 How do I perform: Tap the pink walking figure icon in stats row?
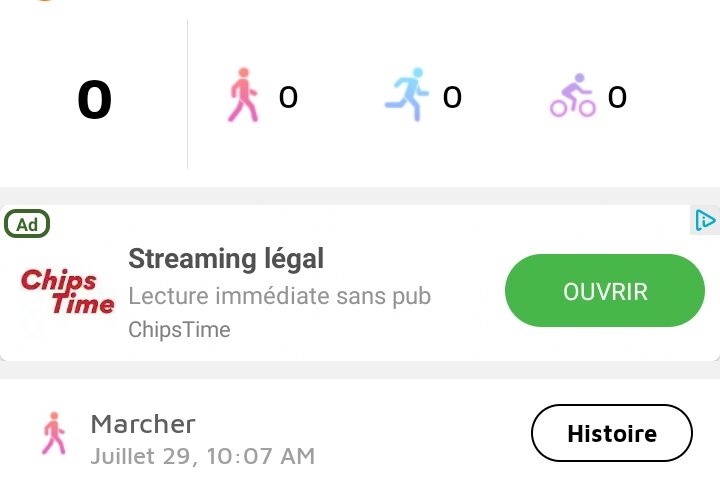point(243,95)
